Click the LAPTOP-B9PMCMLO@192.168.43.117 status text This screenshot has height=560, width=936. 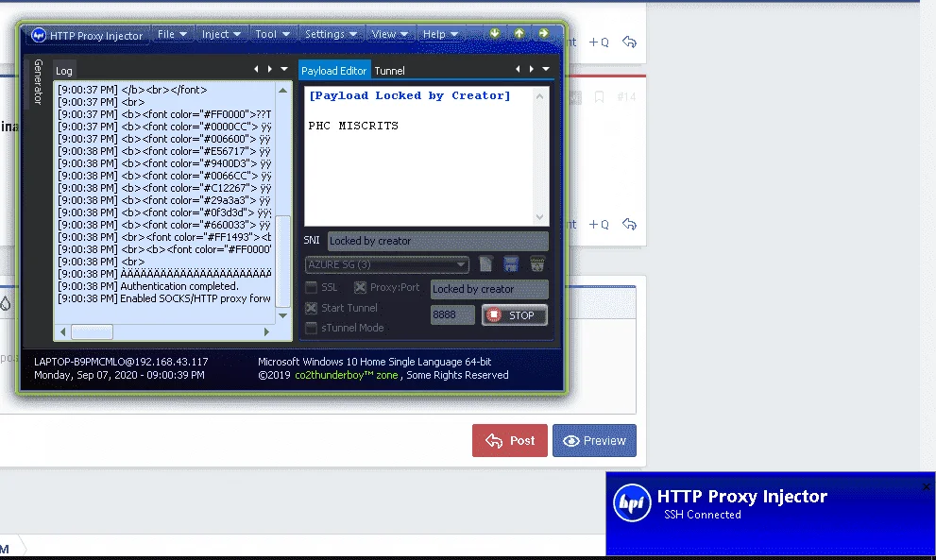click(121, 362)
